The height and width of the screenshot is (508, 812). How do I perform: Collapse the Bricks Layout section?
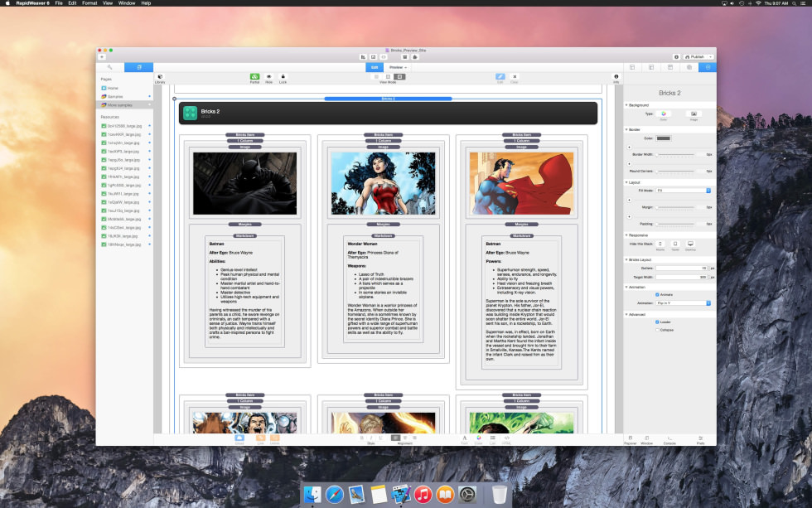626,259
